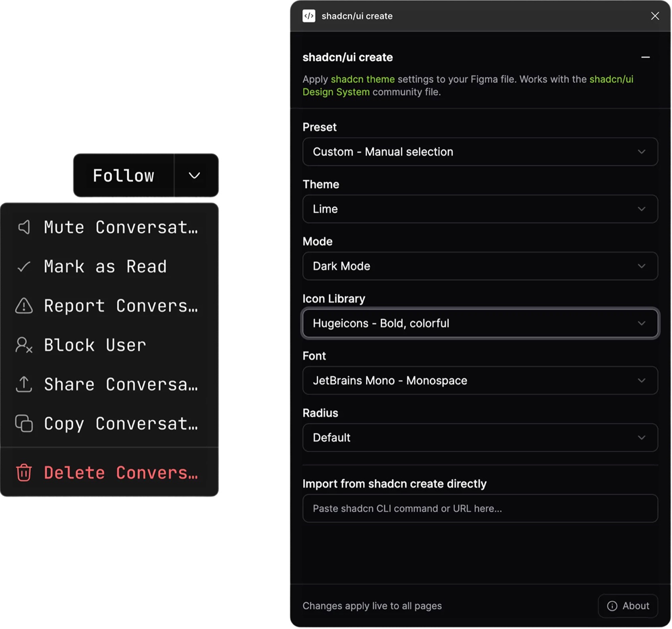Screen dimensions: 672x629
Task: Select Mute Conversation menu item
Action: click(x=109, y=227)
